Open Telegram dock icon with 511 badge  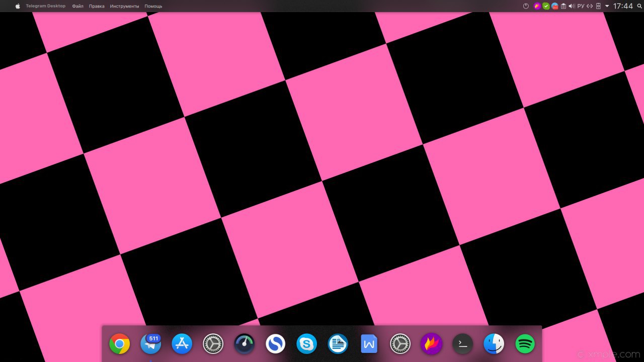tap(150, 344)
